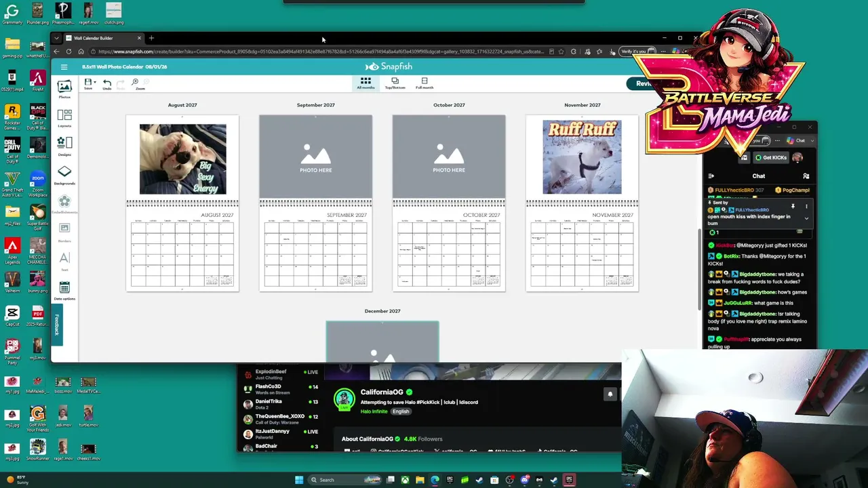Select the November 2027 Ruff Ruff photo
Screen dimensions: 868x488
[x=582, y=157]
